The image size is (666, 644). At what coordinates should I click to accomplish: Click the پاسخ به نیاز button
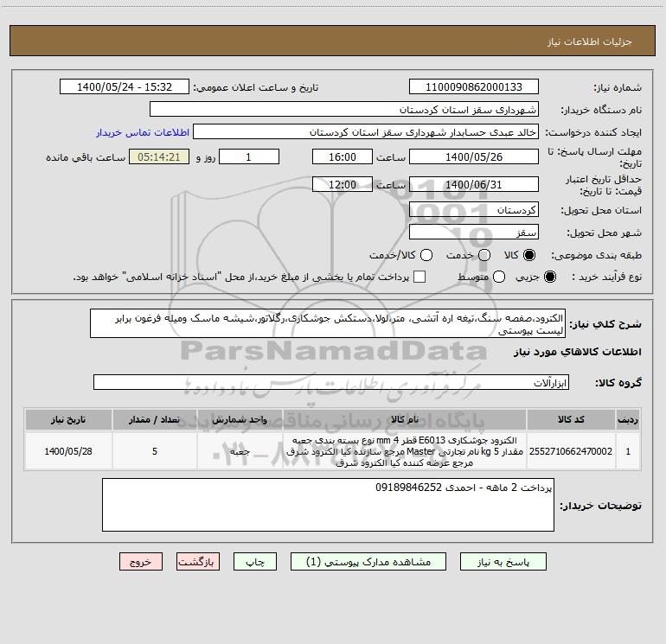[503, 562]
